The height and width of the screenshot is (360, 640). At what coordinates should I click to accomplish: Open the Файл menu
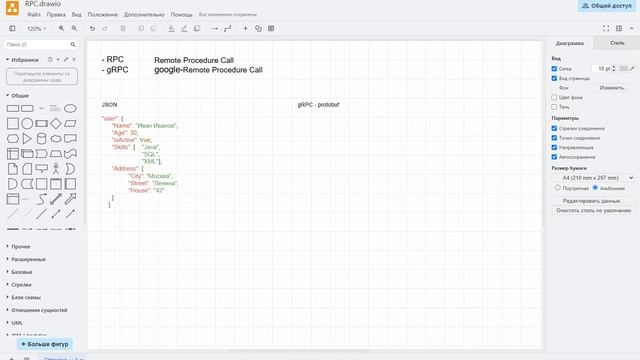(34, 14)
